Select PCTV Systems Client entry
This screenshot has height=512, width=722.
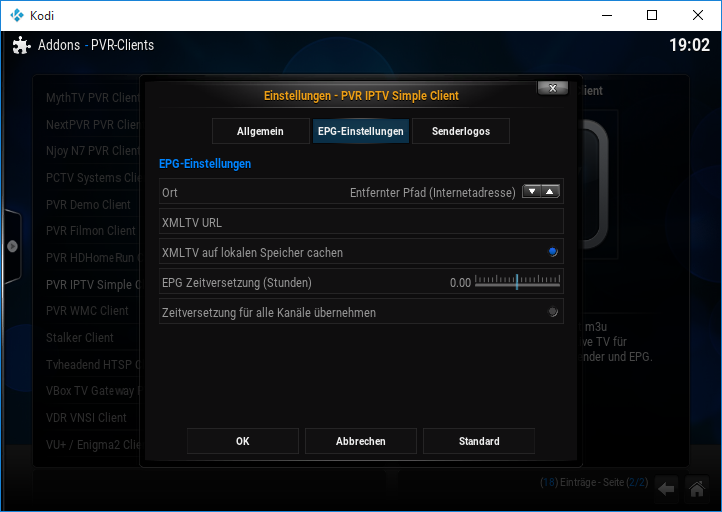coord(93,178)
